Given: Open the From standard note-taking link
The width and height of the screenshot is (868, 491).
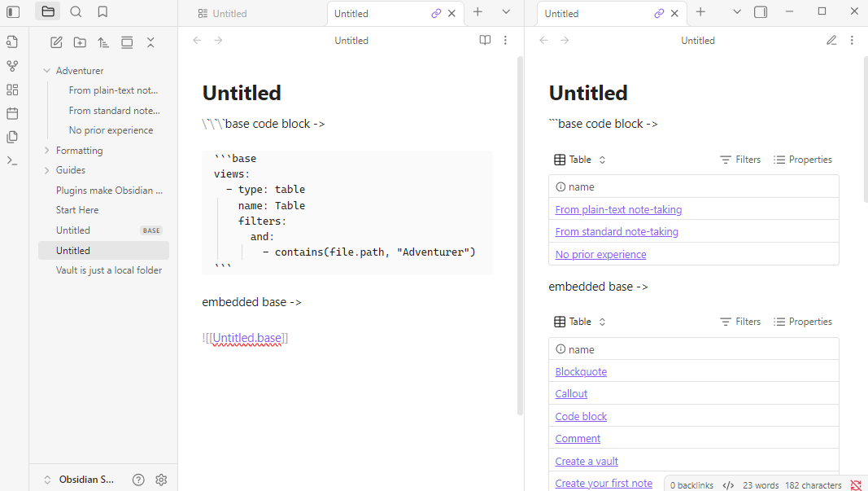Looking at the screenshot, I should pyautogui.click(x=617, y=231).
